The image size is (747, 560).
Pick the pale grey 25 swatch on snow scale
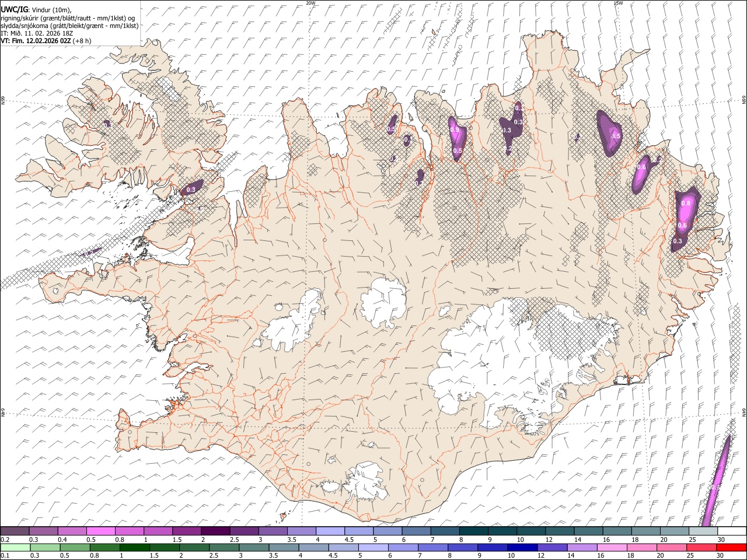703,531
